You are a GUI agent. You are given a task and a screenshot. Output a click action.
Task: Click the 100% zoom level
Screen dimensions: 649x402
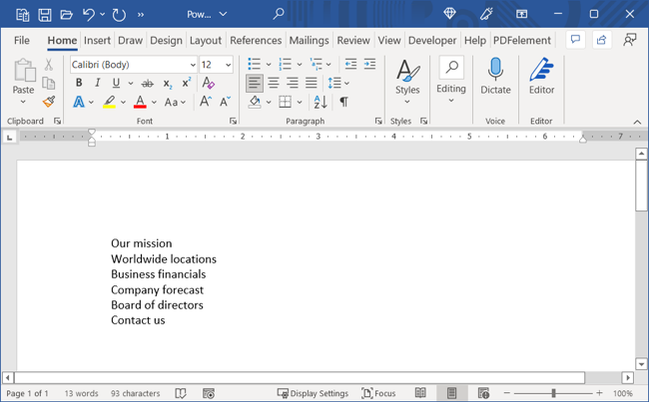tap(623, 393)
